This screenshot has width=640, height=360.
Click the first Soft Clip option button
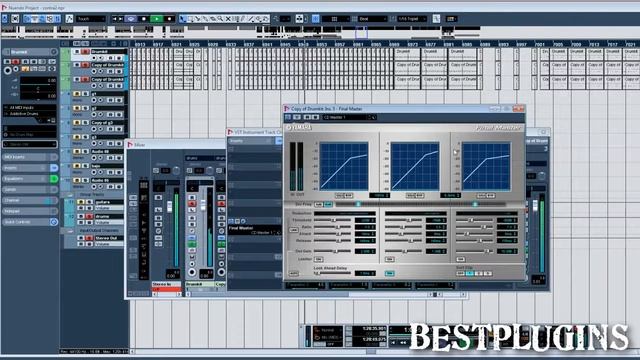pyautogui.click(x=460, y=273)
